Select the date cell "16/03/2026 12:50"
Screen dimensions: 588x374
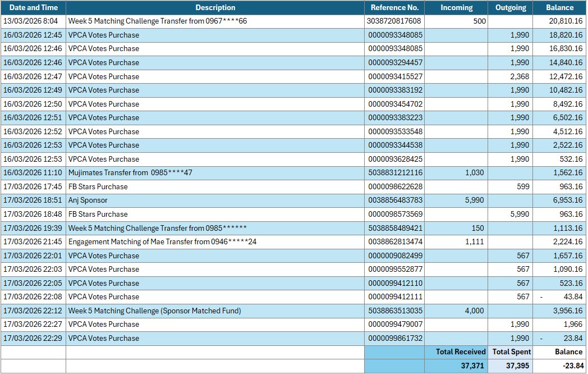[33, 104]
